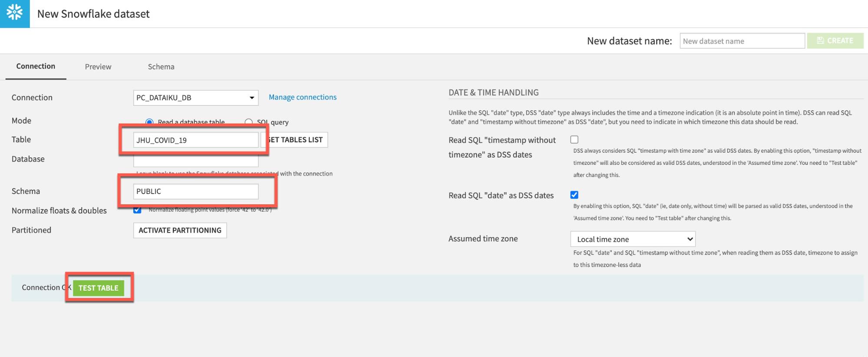
Task: Switch to the Preview tab
Action: pos(98,67)
